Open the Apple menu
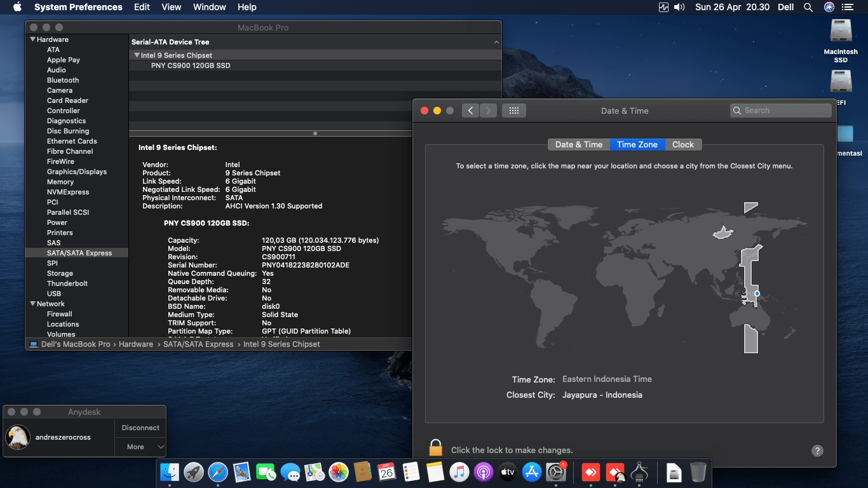 17,7
